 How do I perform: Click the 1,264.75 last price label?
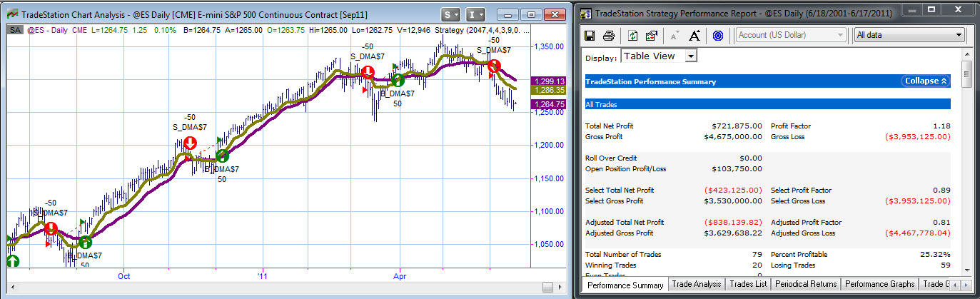[547, 104]
